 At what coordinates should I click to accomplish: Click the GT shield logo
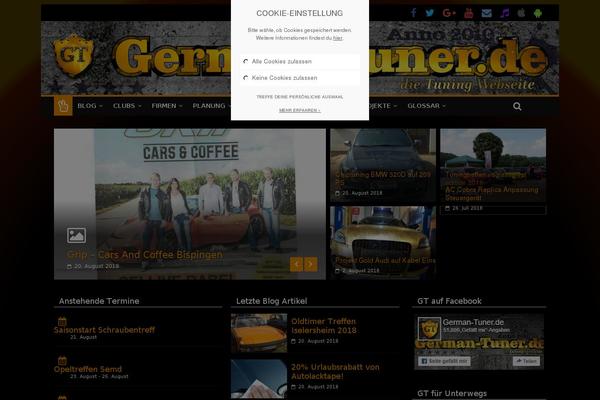(73, 55)
